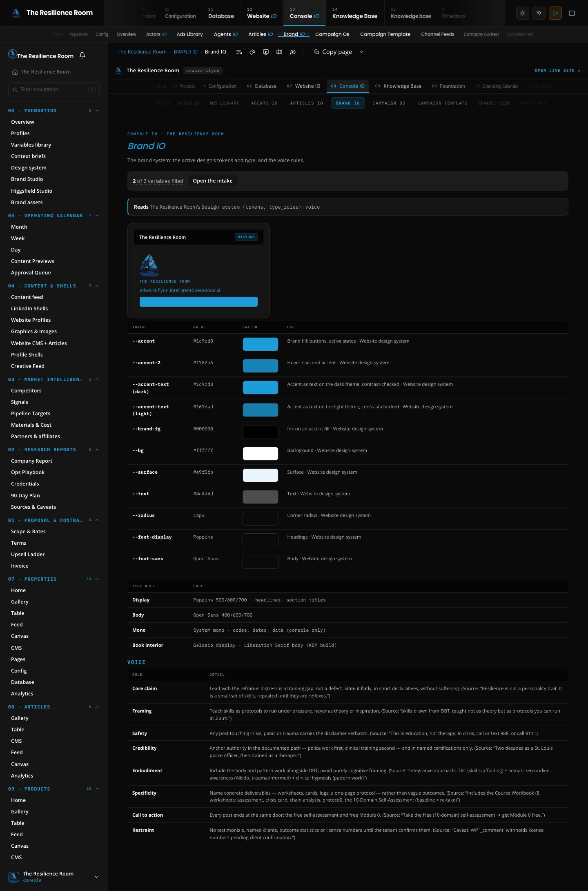Click the copy icon beside Copy page
The image size is (588, 891).
pyautogui.click(x=316, y=52)
